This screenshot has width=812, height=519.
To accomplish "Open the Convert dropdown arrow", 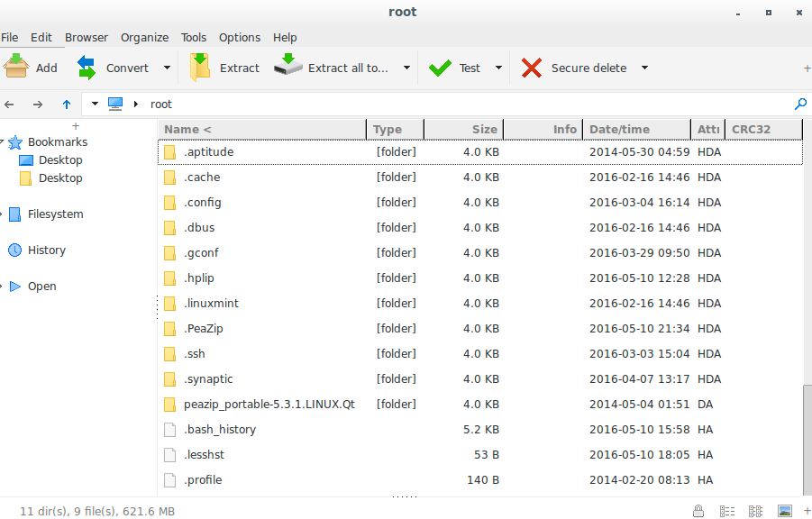I will [168, 68].
